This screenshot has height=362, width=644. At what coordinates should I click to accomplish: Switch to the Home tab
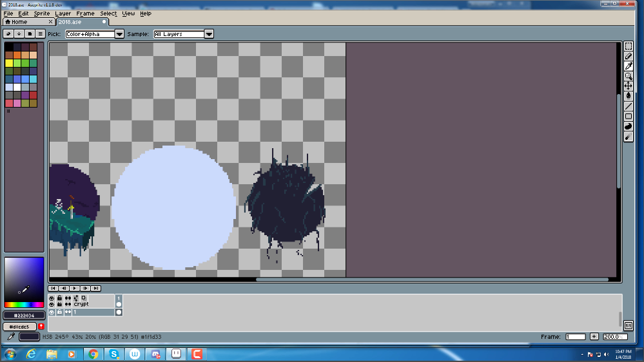click(26, 22)
